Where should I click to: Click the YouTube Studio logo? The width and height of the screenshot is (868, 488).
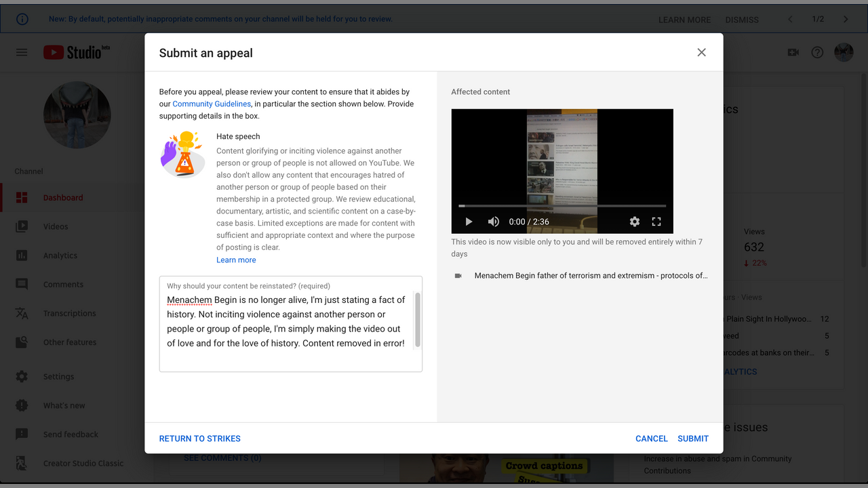pos(76,52)
